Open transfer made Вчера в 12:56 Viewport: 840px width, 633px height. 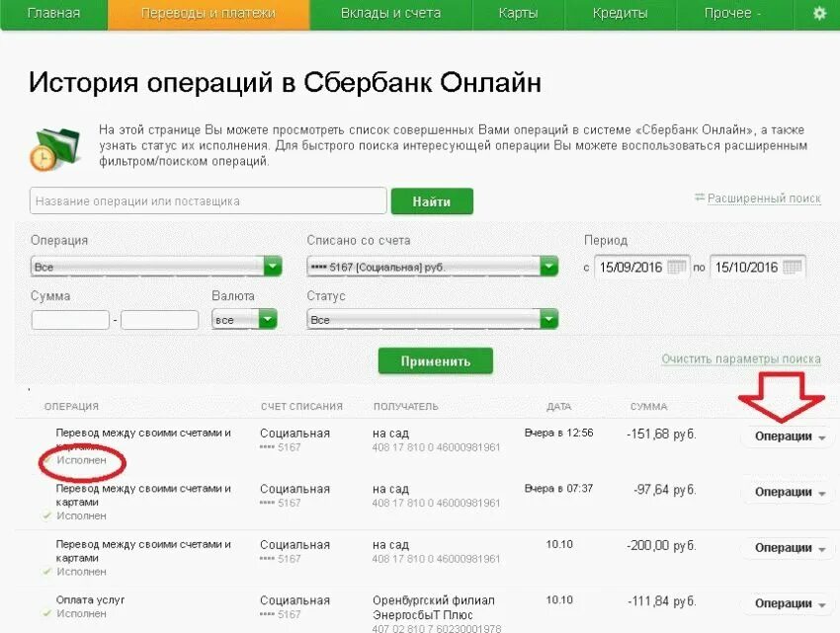143,433
